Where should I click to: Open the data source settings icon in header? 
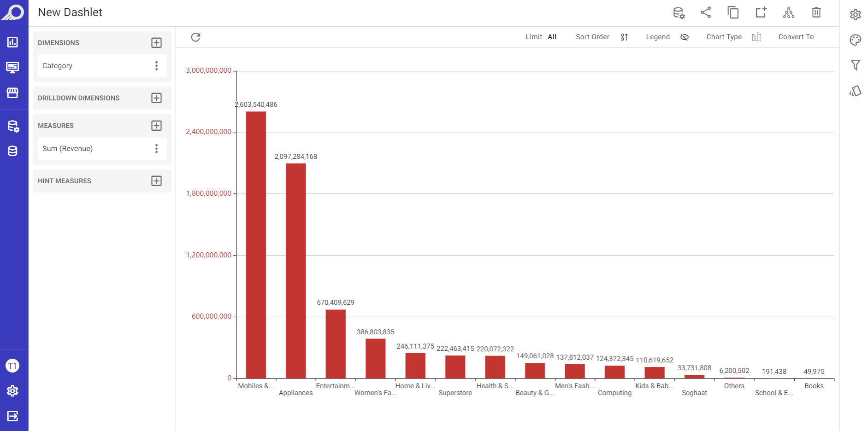(x=679, y=13)
